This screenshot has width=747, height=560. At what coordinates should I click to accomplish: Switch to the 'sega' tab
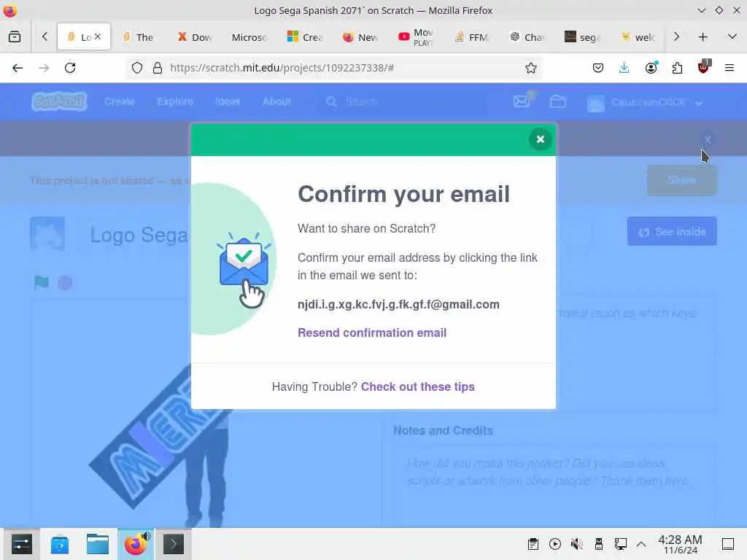coord(581,36)
